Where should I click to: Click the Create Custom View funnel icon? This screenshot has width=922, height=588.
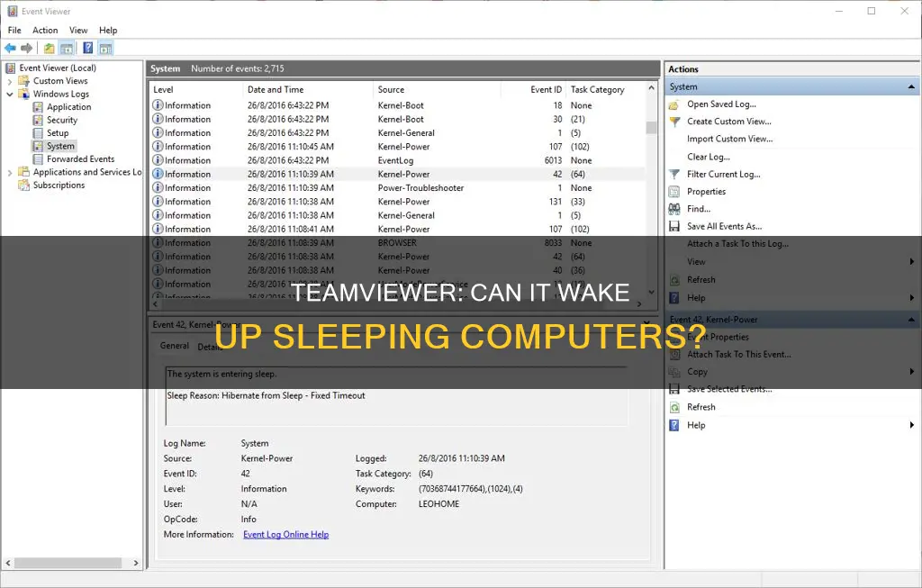click(674, 122)
